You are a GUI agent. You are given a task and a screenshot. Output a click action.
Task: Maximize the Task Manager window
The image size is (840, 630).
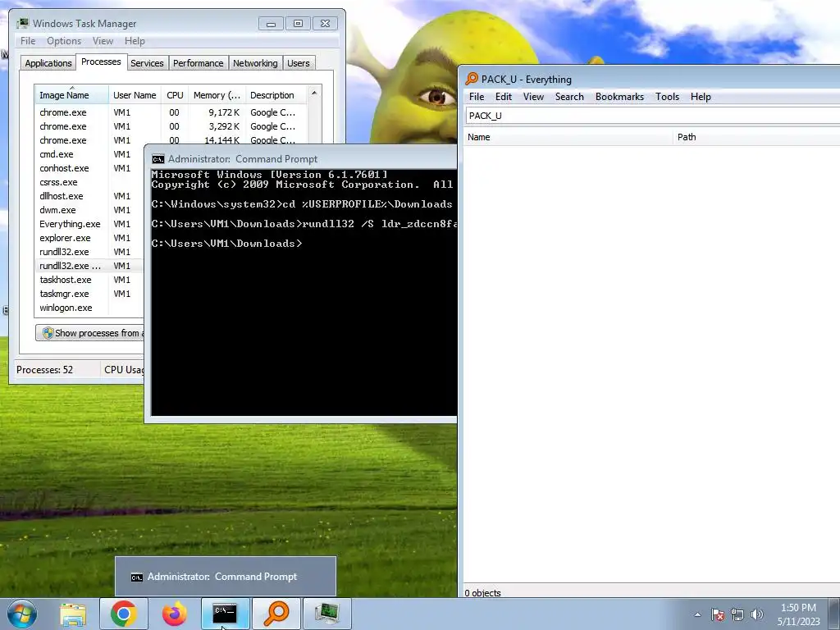click(x=298, y=24)
